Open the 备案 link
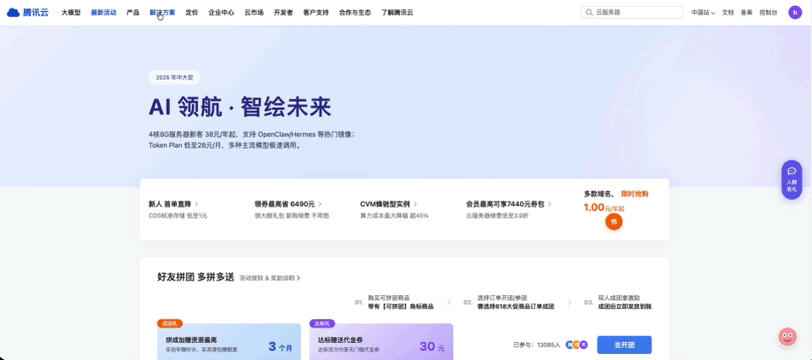The image size is (812, 360). 746,12
